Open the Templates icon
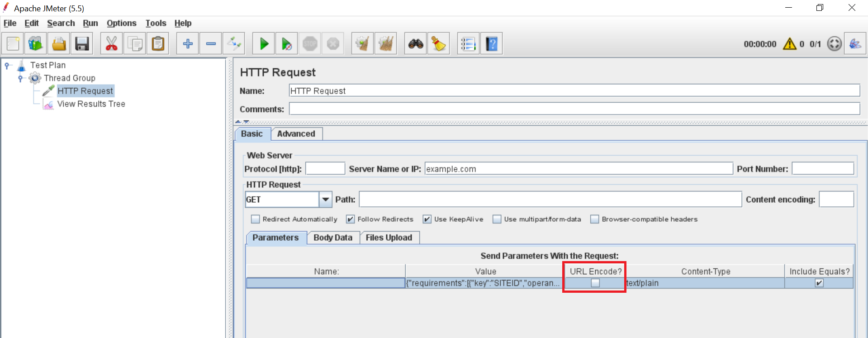This screenshot has height=338, width=868. 36,44
